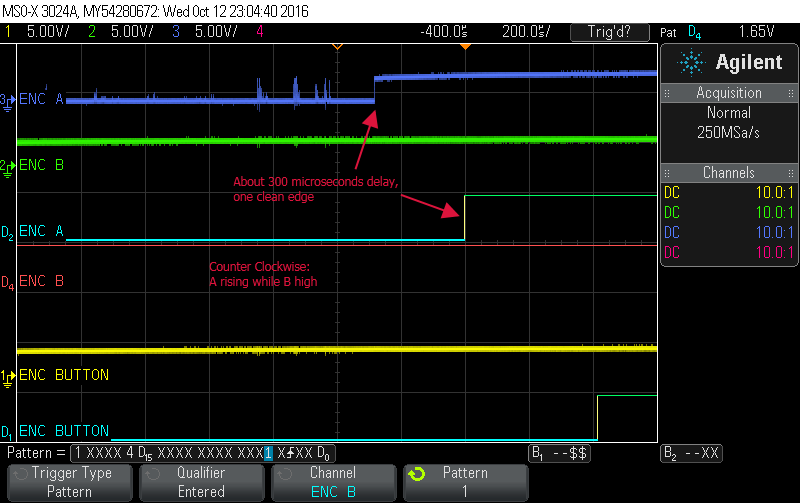Click the Agilent logo icon
The image size is (800, 503).
pyautogui.click(x=691, y=62)
